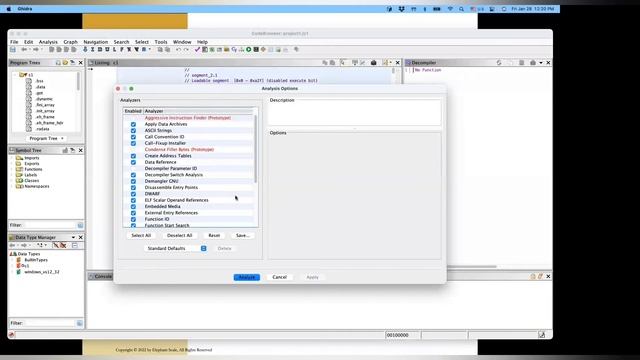The width and height of the screenshot is (640, 360).
Task: Open the back-navigation history dropdown arrow
Action: coord(29,50)
